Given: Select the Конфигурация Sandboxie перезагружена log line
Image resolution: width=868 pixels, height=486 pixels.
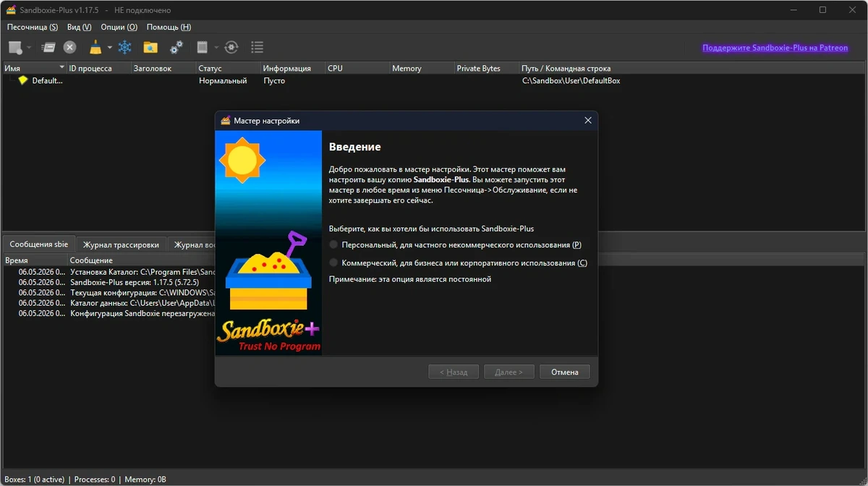Looking at the screenshot, I should coord(142,313).
